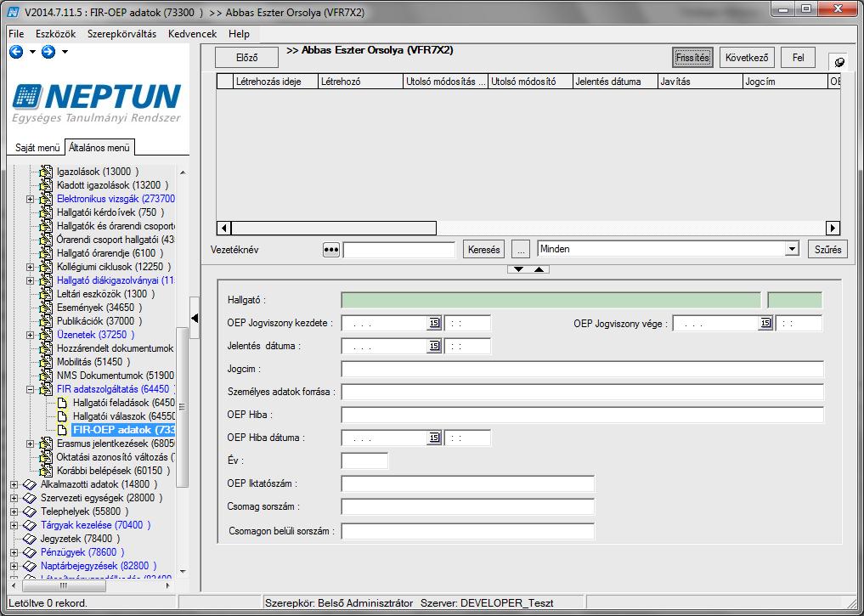
Task: Open the Minden filter dropdown
Action: [792, 249]
